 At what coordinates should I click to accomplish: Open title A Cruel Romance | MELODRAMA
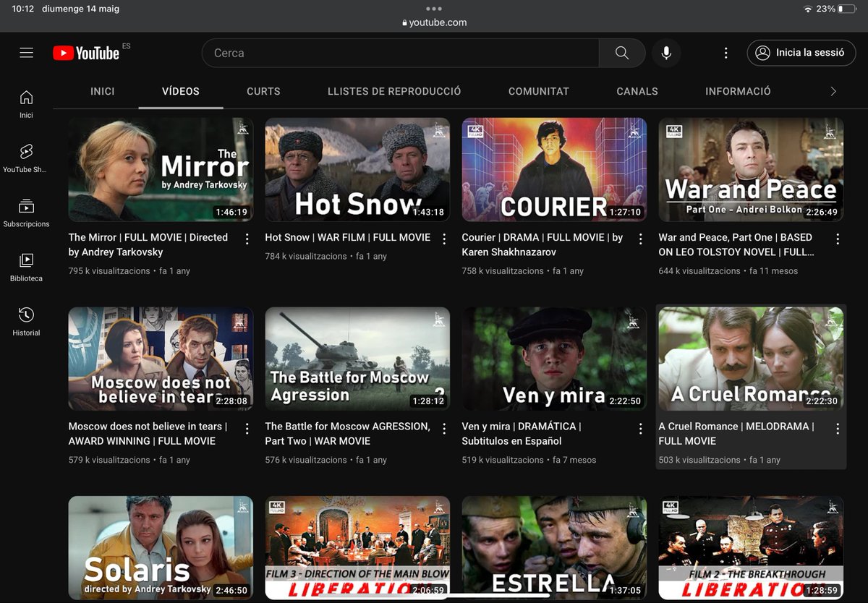(x=736, y=434)
